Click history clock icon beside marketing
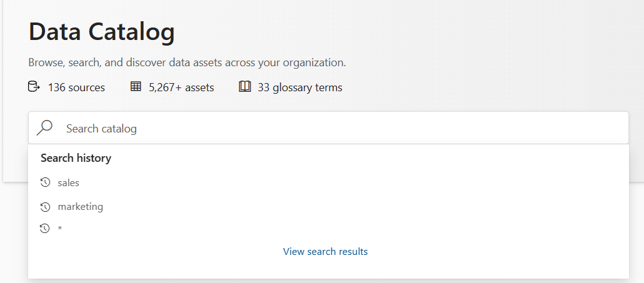644x283 pixels. pos(44,206)
